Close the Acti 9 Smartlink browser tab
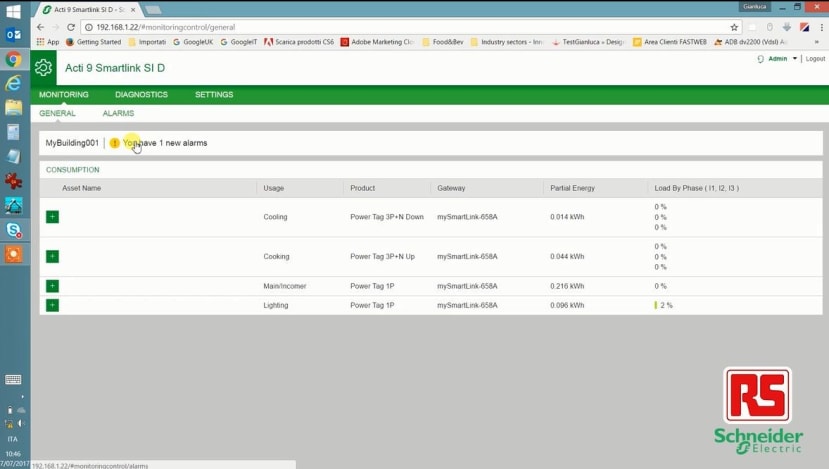 [x=133, y=10]
